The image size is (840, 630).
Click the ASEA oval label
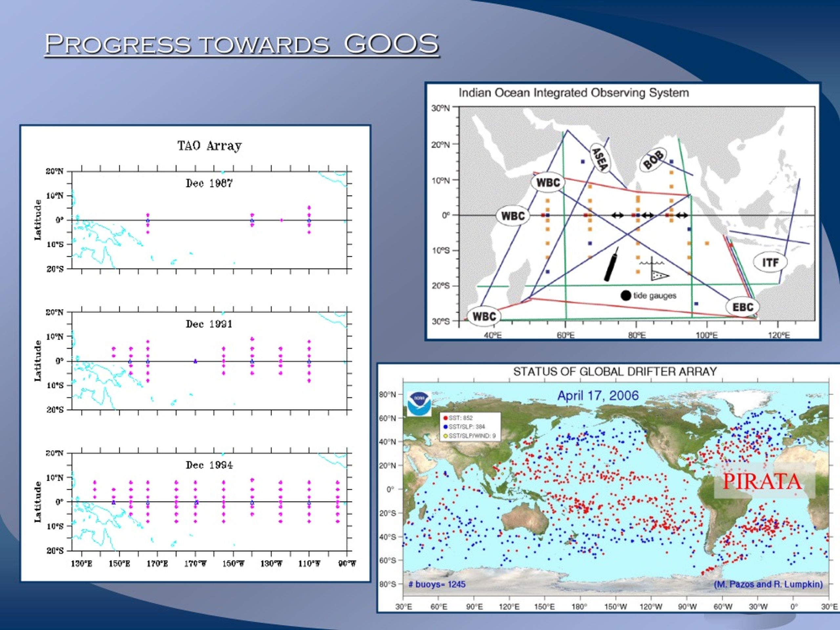pyautogui.click(x=600, y=158)
